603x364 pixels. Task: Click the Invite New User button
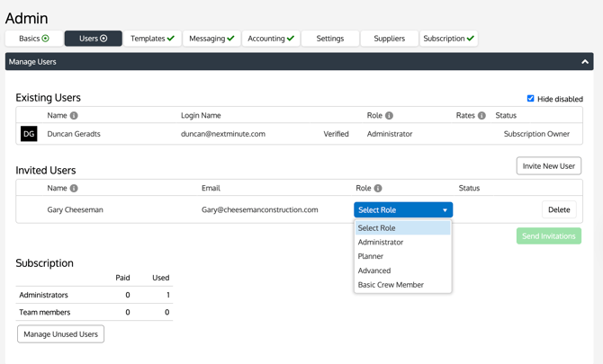pyautogui.click(x=548, y=166)
